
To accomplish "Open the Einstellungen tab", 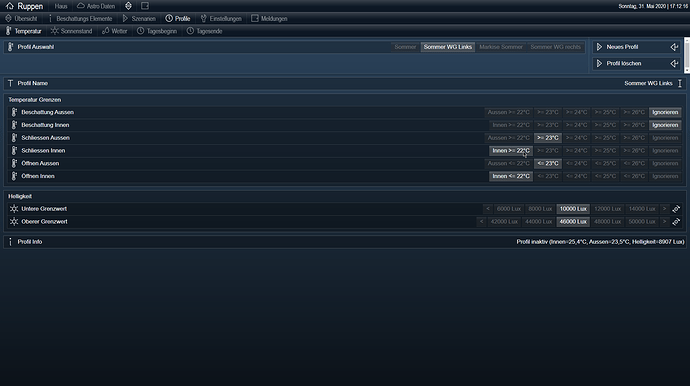I will point(221,18).
